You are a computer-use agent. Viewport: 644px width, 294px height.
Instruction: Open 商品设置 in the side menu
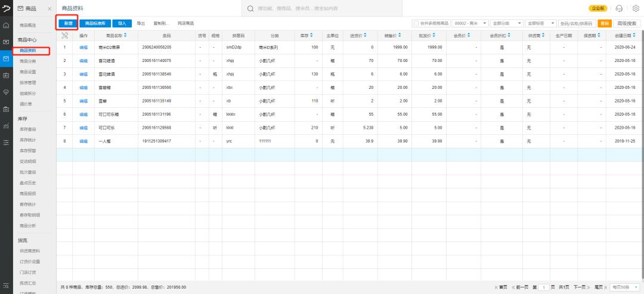[x=27, y=72]
